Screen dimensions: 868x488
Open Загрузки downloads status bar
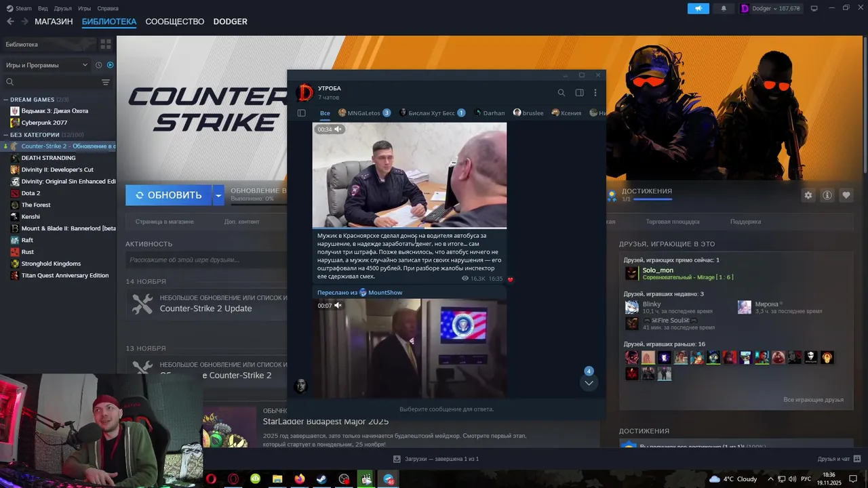click(436, 459)
